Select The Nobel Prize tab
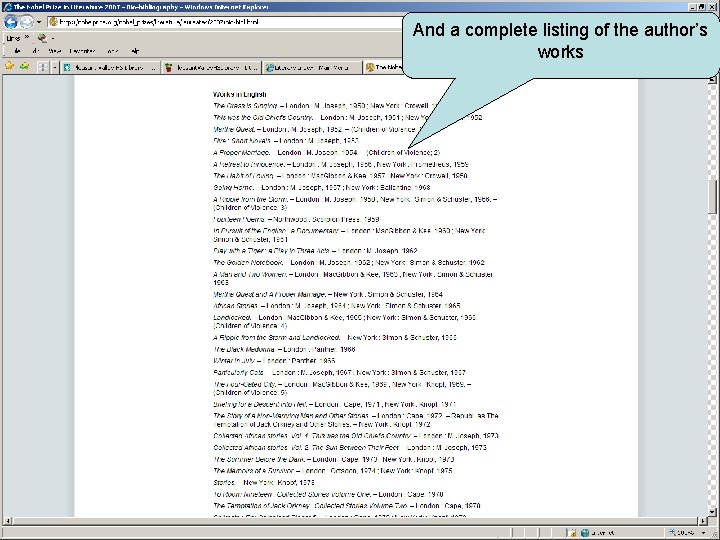Image resolution: width=720 pixels, height=540 pixels. (x=383, y=68)
